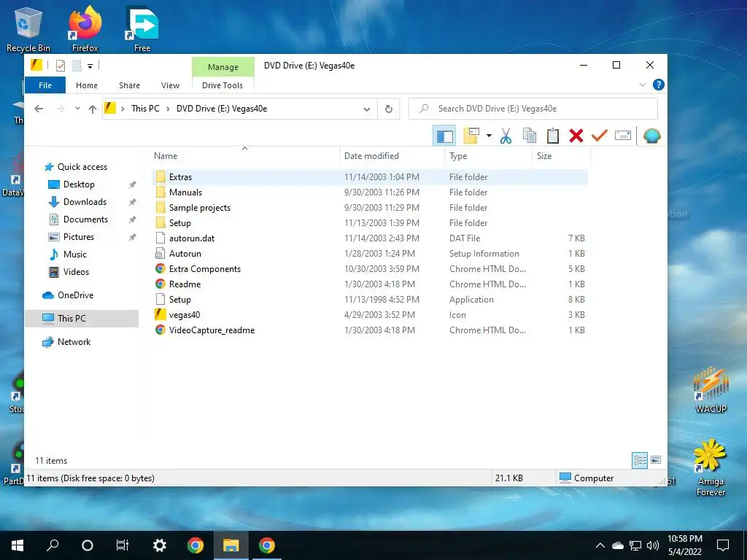The image size is (747, 560).
Task: Expand the ribbon with the chevron
Action: 642,85
